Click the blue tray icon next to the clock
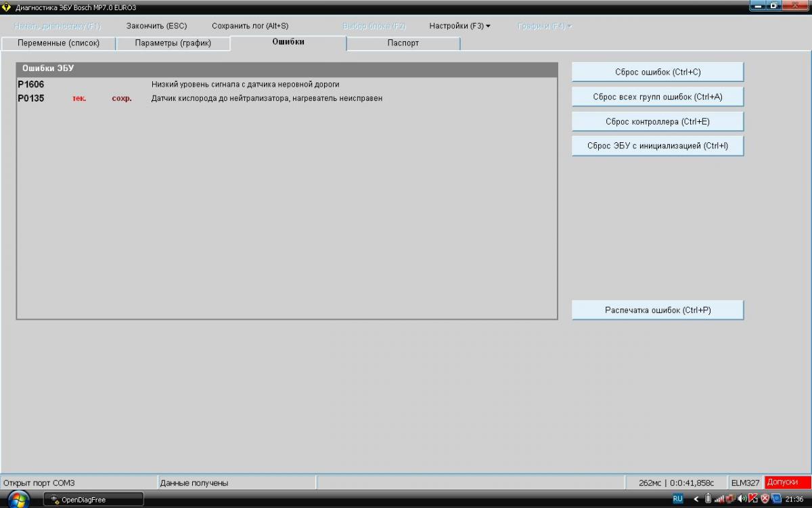 776,499
